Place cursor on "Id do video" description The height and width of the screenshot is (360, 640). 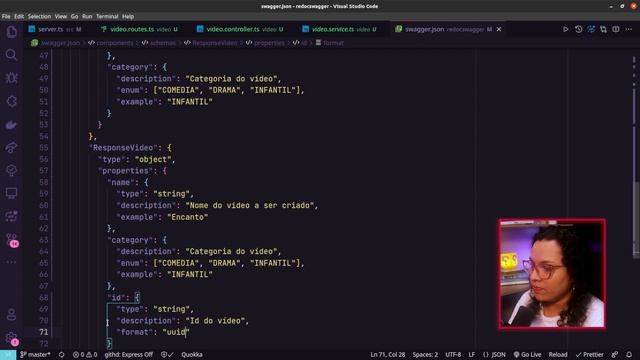coord(215,321)
